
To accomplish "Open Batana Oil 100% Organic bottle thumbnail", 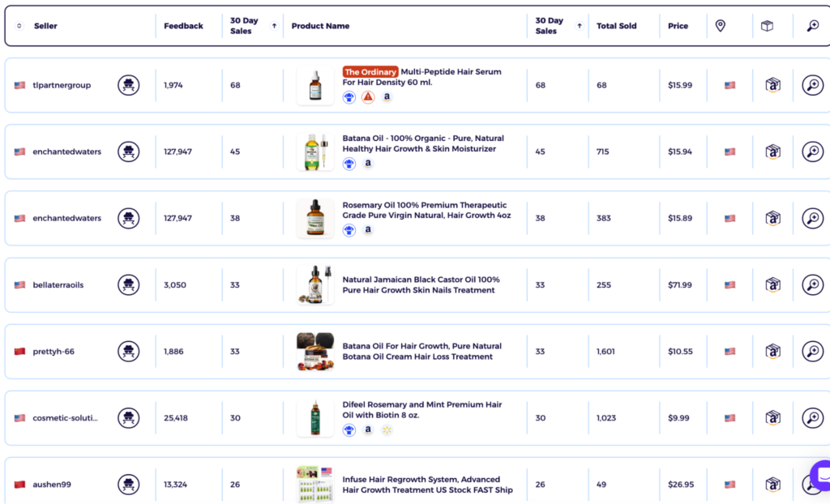I will click(315, 152).
